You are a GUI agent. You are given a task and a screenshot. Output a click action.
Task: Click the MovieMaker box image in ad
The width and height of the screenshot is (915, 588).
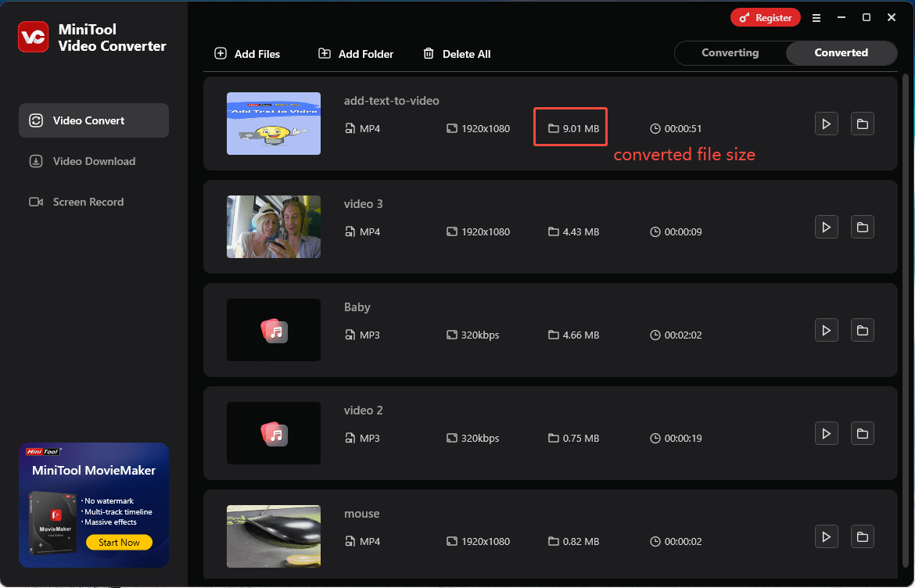52,522
